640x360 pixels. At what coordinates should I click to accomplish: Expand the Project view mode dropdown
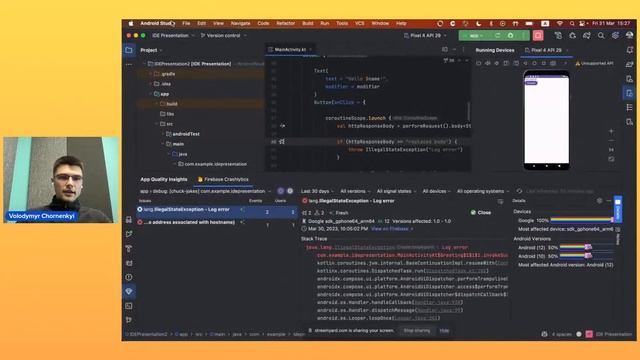tap(151, 50)
